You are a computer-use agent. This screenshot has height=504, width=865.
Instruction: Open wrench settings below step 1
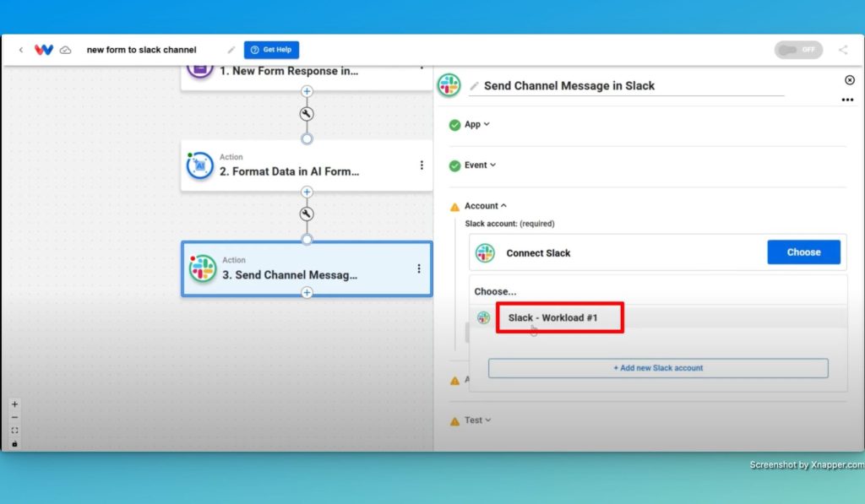(x=307, y=114)
